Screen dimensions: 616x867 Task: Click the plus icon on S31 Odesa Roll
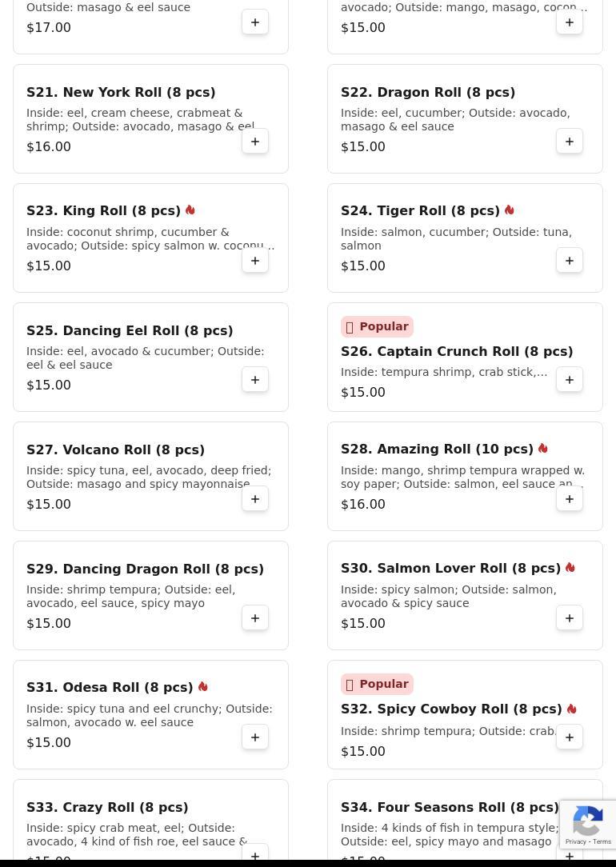(x=255, y=737)
